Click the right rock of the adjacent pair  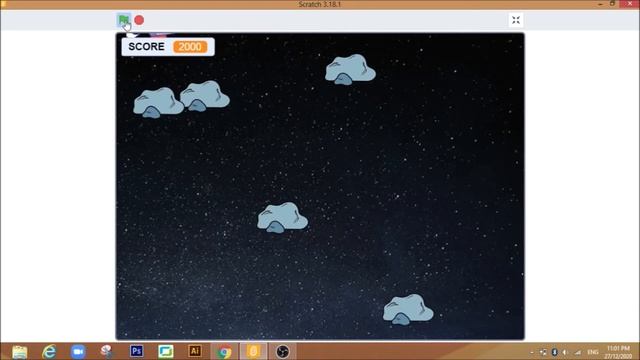(x=205, y=96)
